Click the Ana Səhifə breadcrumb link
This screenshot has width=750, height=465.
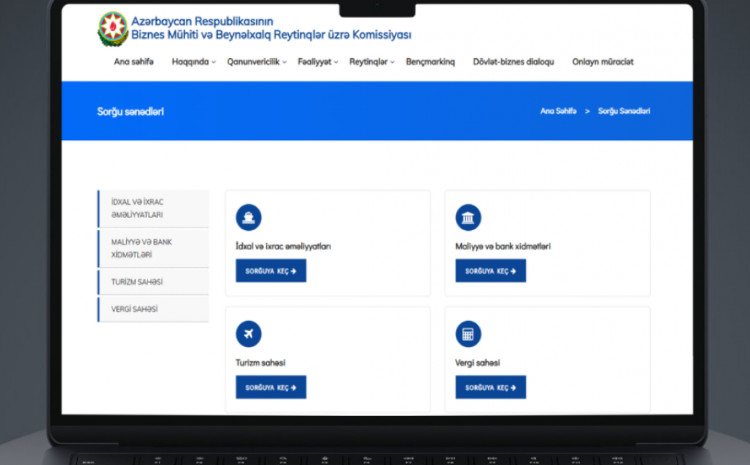560,111
